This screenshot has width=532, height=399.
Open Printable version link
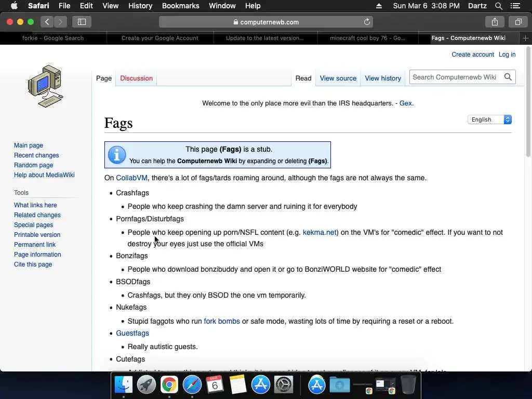point(37,234)
